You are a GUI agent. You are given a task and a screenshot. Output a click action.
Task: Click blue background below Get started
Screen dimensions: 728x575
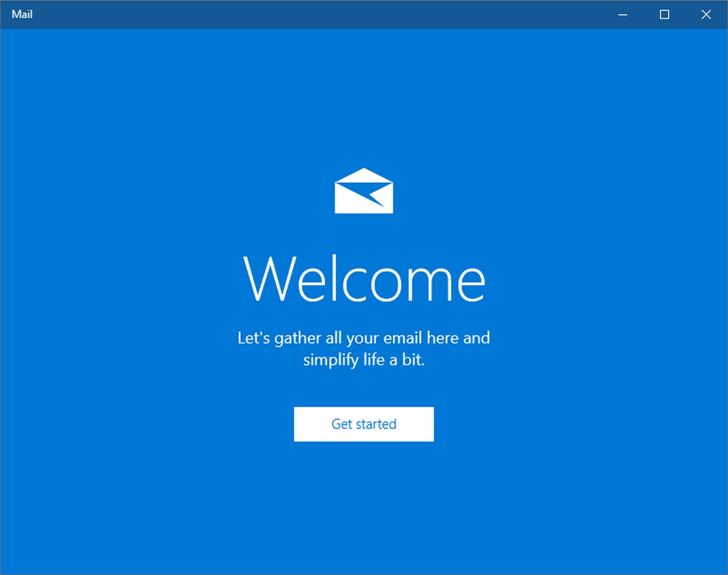point(364,504)
